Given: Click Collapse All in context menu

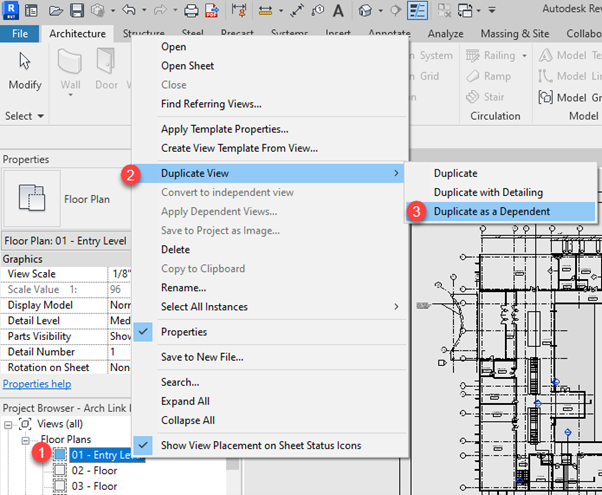Looking at the screenshot, I should [x=270, y=421].
